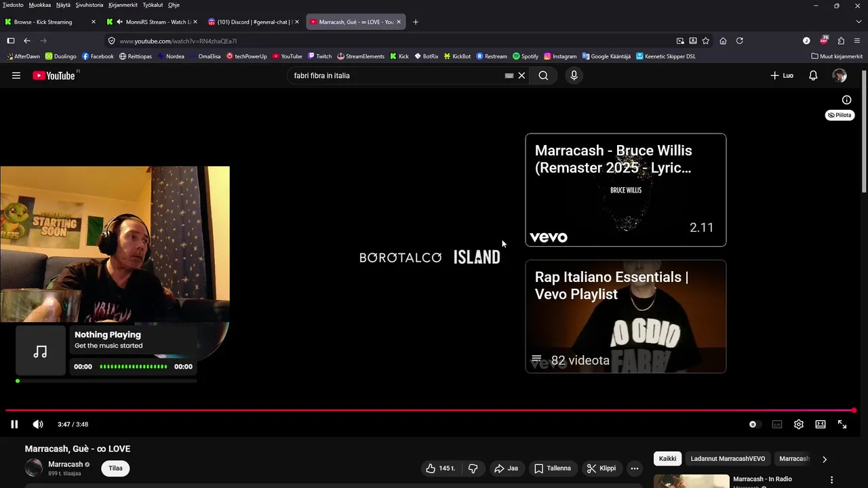This screenshot has height=488, width=868.
Task: Open the Kirjanmerkit menu
Action: click(123, 5)
